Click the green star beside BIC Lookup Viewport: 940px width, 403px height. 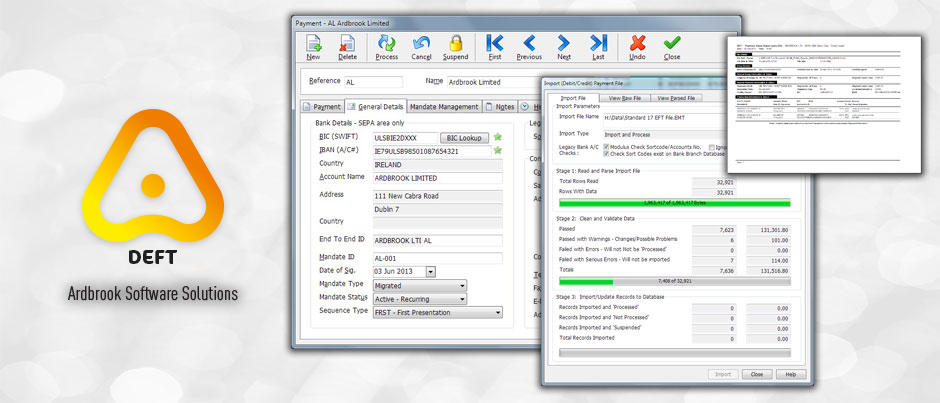498,137
